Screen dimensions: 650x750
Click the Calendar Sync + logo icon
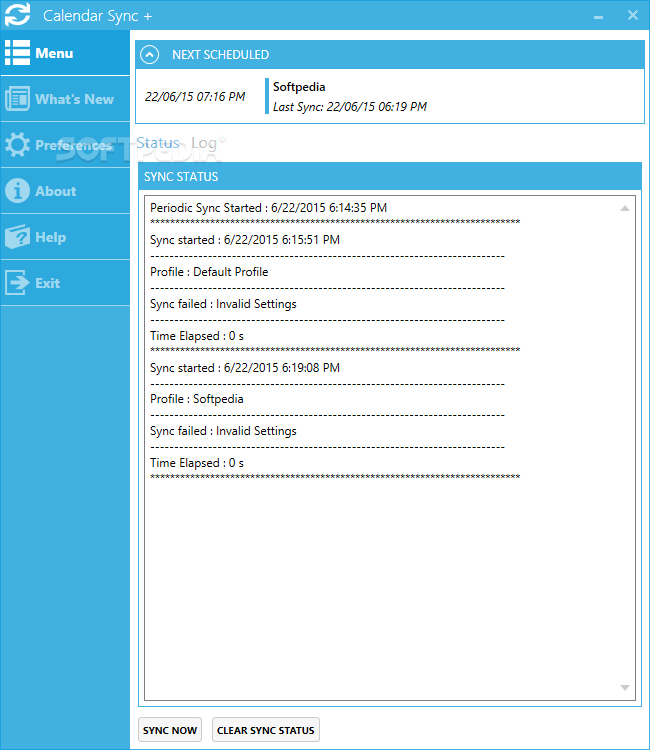tap(18, 14)
